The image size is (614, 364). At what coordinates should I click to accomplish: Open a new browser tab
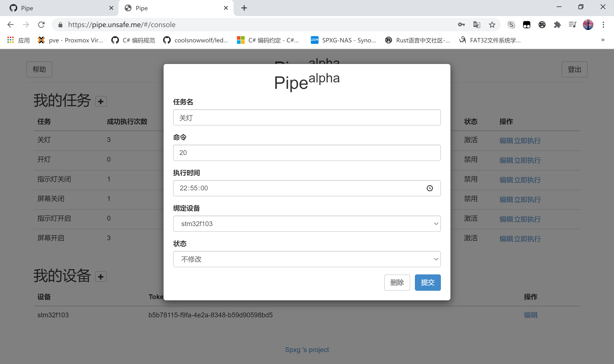244,8
